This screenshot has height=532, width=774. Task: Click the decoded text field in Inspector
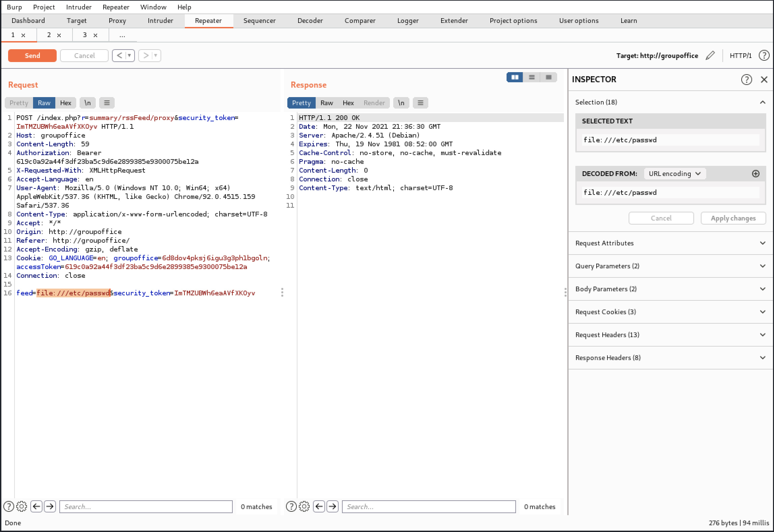670,193
